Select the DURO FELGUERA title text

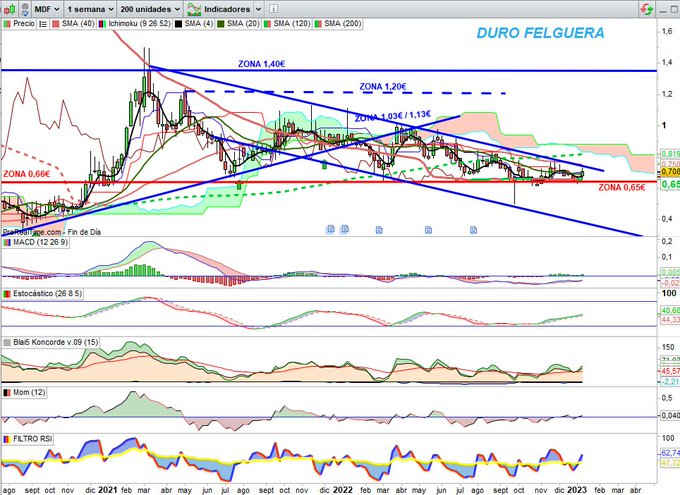(x=540, y=33)
